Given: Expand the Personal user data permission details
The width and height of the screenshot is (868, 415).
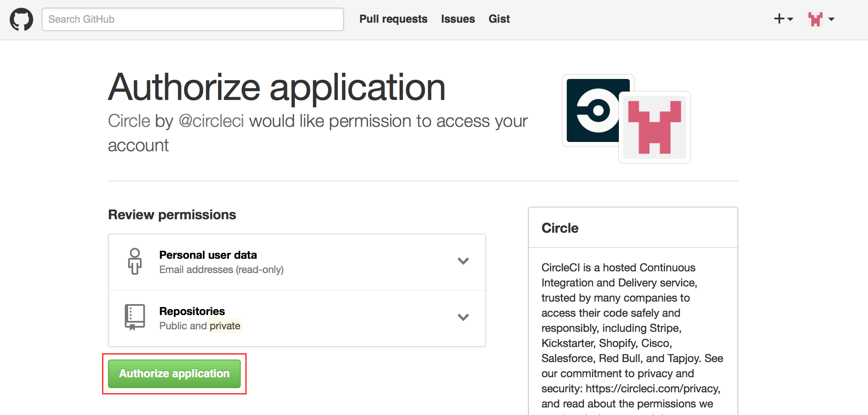Looking at the screenshot, I should [x=463, y=261].
